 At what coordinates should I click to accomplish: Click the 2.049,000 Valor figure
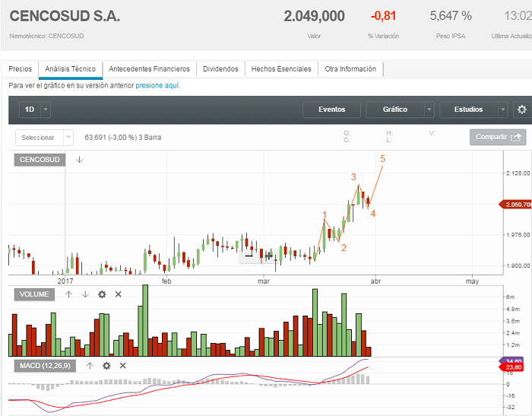coord(314,16)
